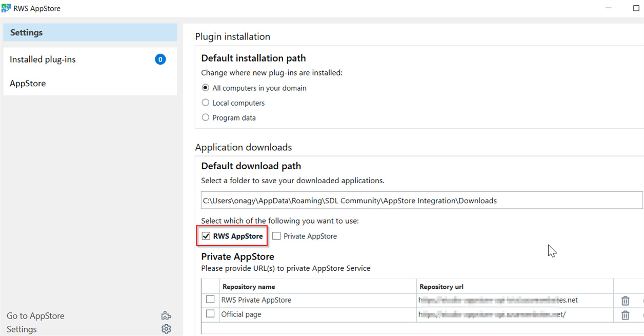This screenshot has height=336, width=644.
Task: Tick the Official page row checkbox
Action: [210, 313]
